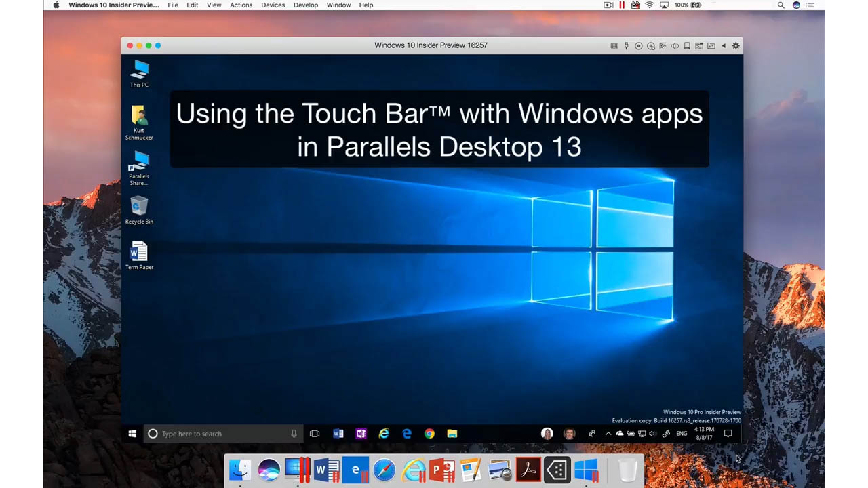Screen dimensions: 868x488
Task: Launch Chrome from the Windows taskbar
Action: pos(429,434)
